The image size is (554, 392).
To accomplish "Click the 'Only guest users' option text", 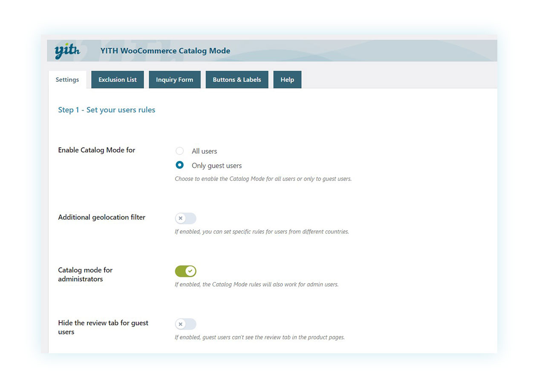I will (216, 166).
